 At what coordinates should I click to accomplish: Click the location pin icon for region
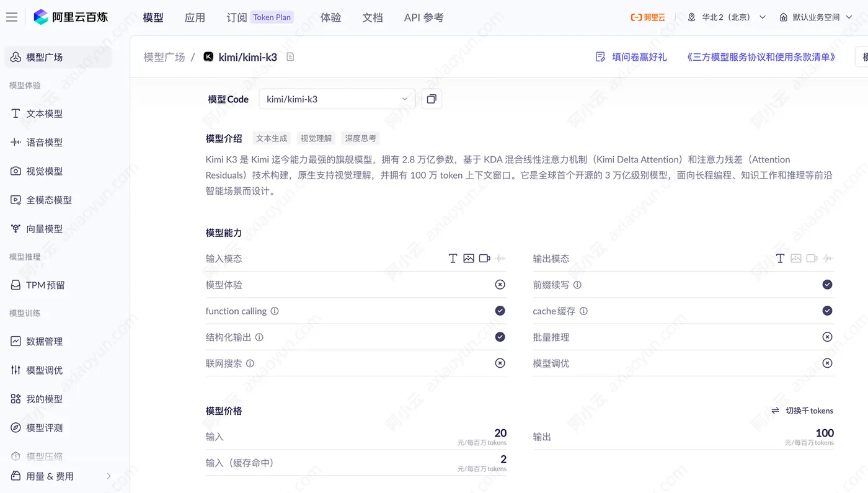point(692,17)
